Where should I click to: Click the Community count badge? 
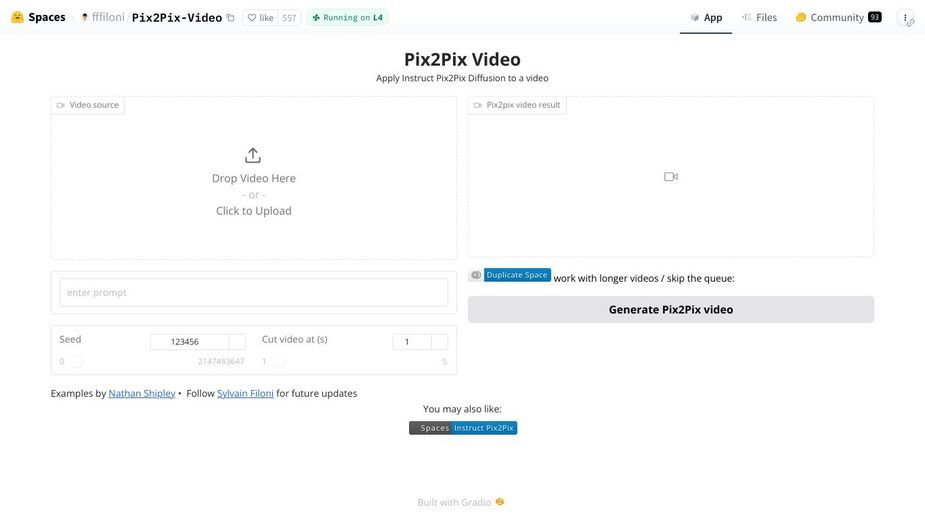[875, 17]
